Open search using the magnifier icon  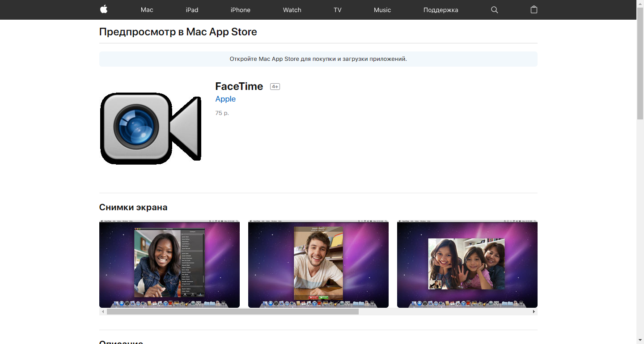pos(494,9)
